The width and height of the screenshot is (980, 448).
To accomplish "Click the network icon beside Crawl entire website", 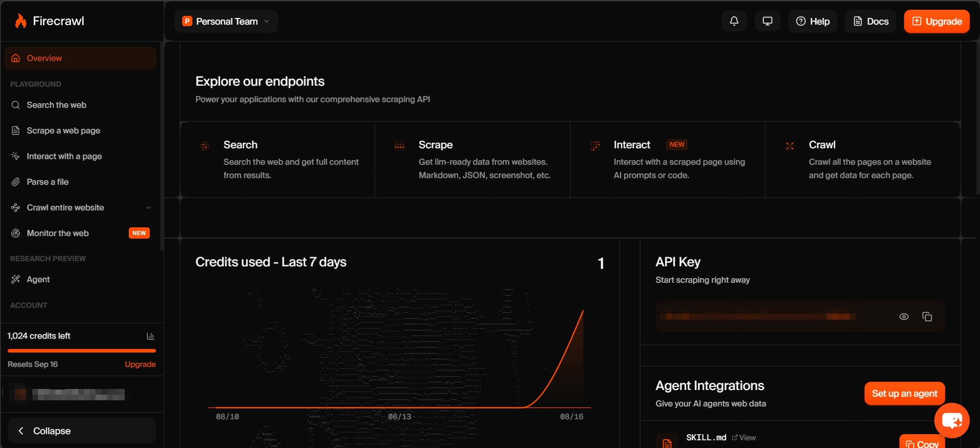I will pyautogui.click(x=16, y=208).
